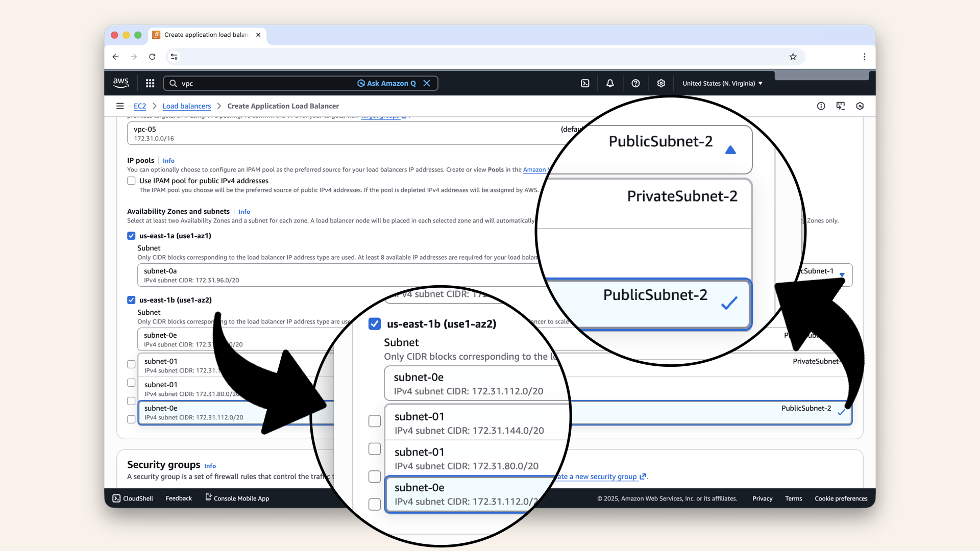Clear the vpc search with the X icon
980x551 pixels.
pos(427,83)
